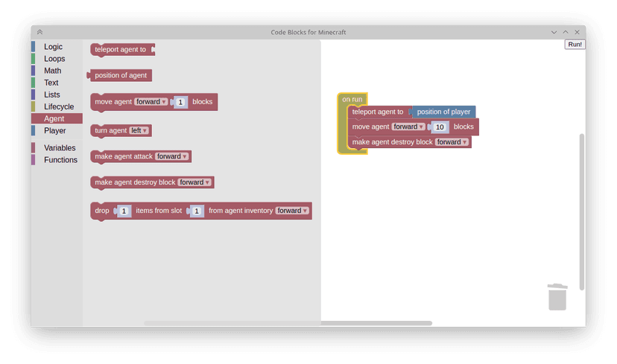Open the turn agent left dropdown
This screenshot has width=617, height=364.
139,130
